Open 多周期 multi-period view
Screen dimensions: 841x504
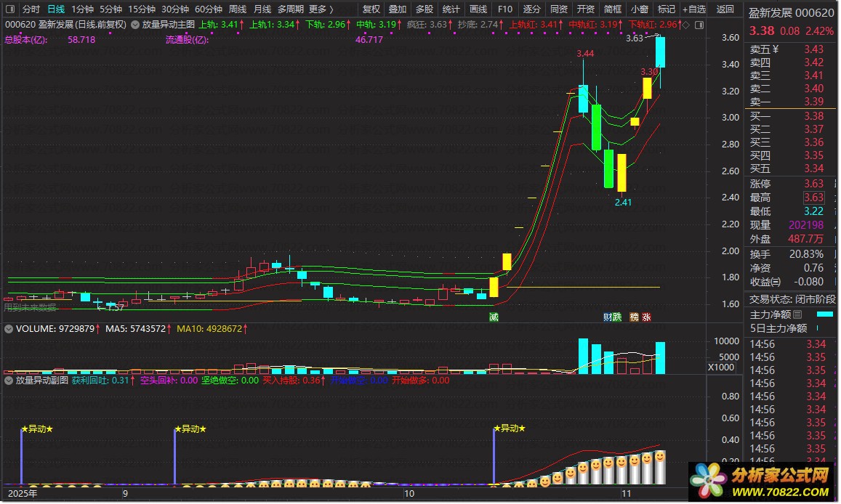290,9
